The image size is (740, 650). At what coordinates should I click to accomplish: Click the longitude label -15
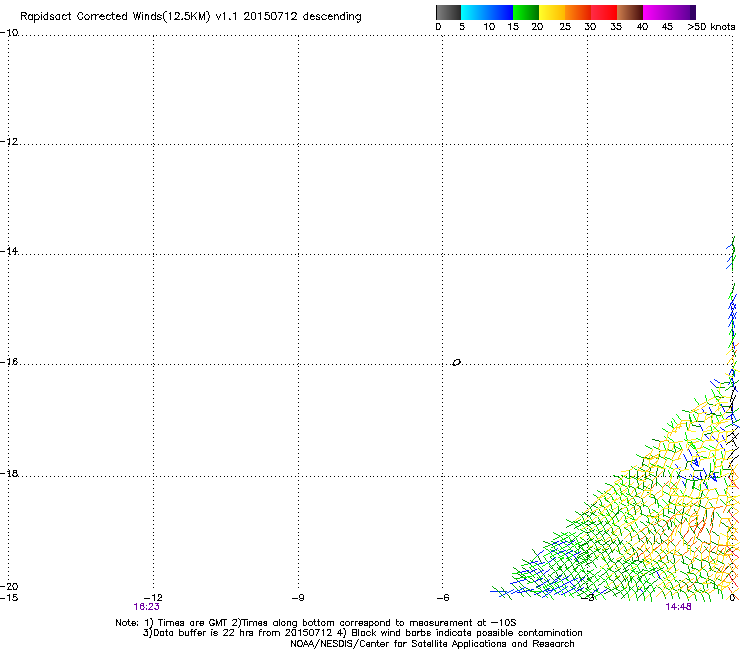click(9, 598)
